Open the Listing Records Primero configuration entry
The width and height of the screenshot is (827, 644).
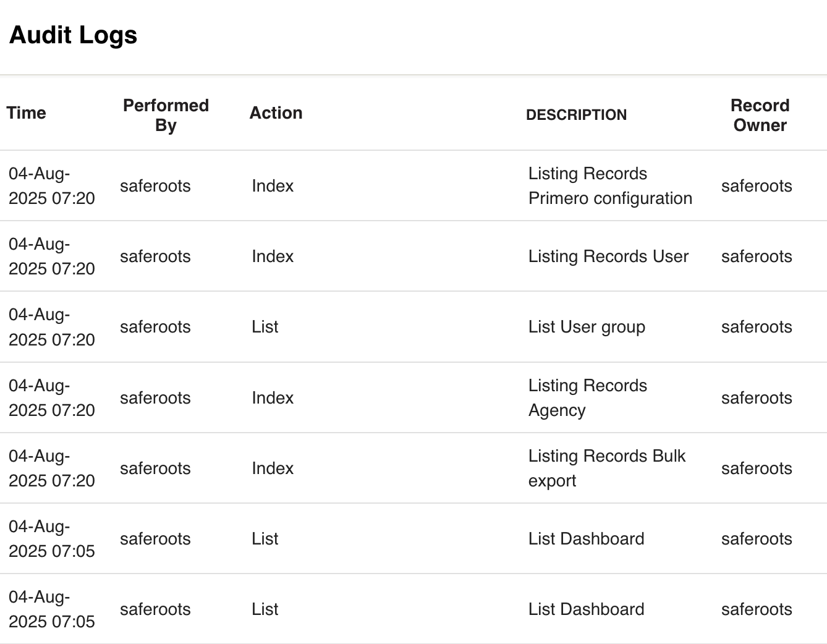point(609,186)
